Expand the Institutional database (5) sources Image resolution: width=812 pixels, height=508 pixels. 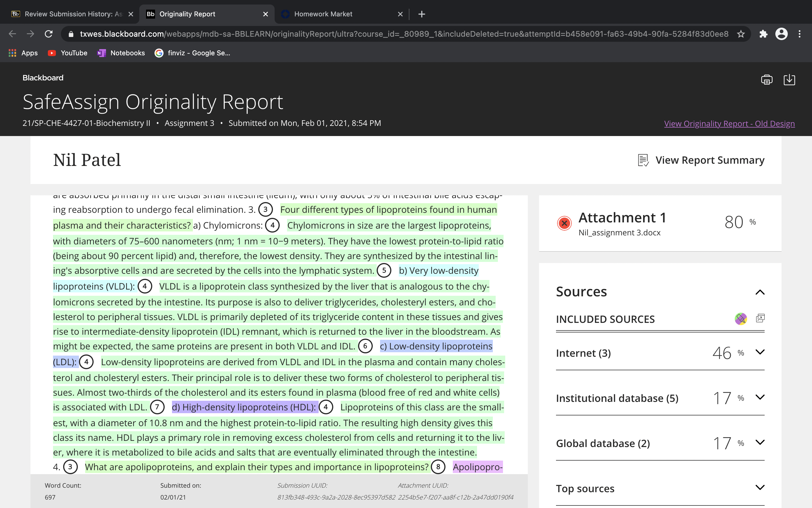760,397
